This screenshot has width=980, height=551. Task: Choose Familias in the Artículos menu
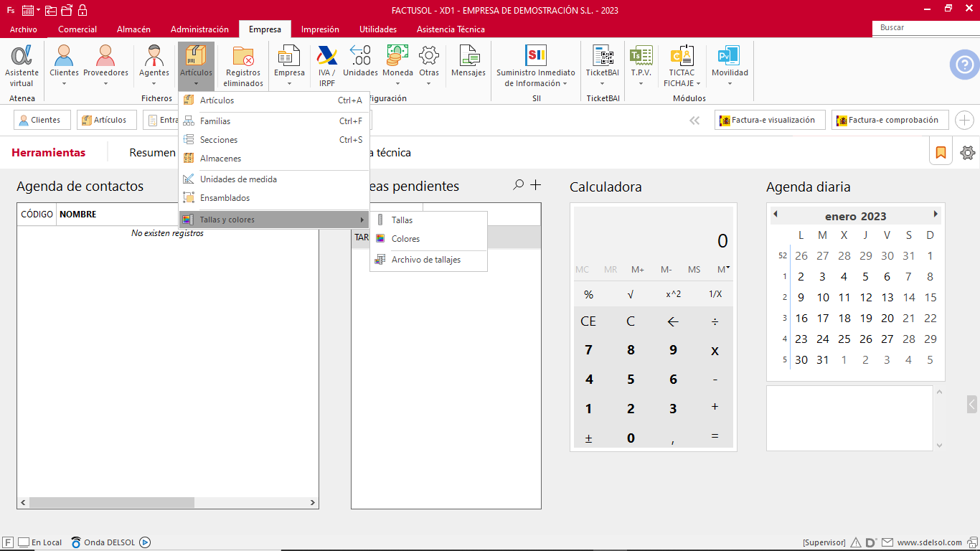click(215, 121)
